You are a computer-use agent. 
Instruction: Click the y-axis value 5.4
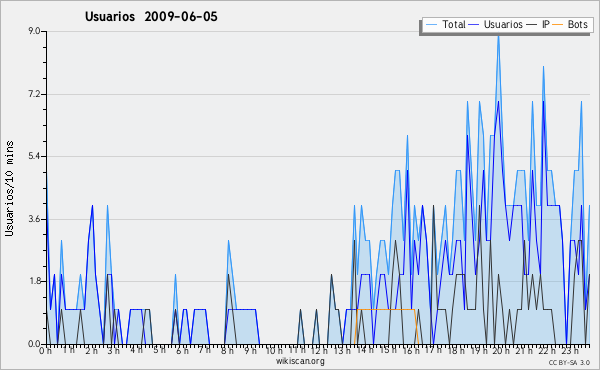point(34,156)
